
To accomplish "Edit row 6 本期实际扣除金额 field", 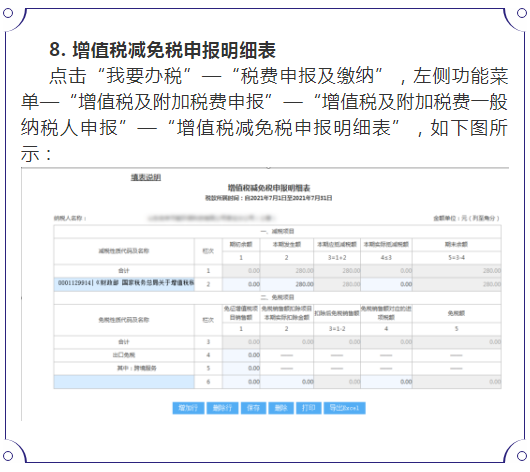I will 287,382.
